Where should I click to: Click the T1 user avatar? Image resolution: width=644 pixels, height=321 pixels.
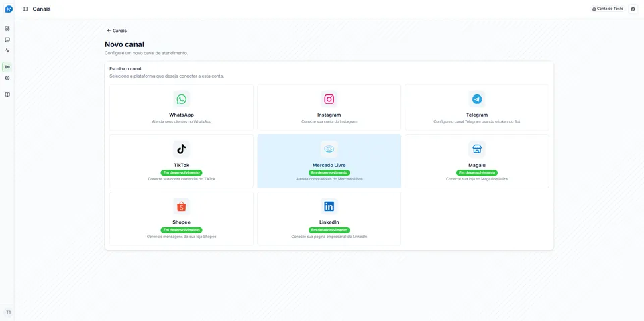pos(9,312)
